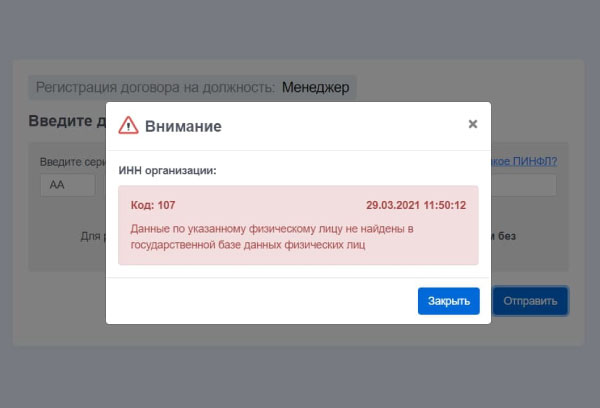Click the dimmed backdrop above the form
The image size is (600, 408).
[x=300, y=28]
